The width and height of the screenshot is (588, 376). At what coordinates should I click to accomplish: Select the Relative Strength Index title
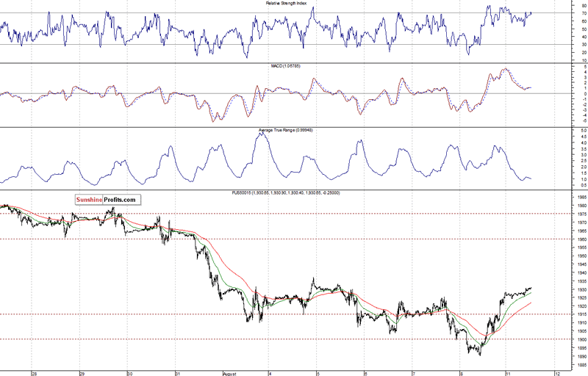pos(292,4)
